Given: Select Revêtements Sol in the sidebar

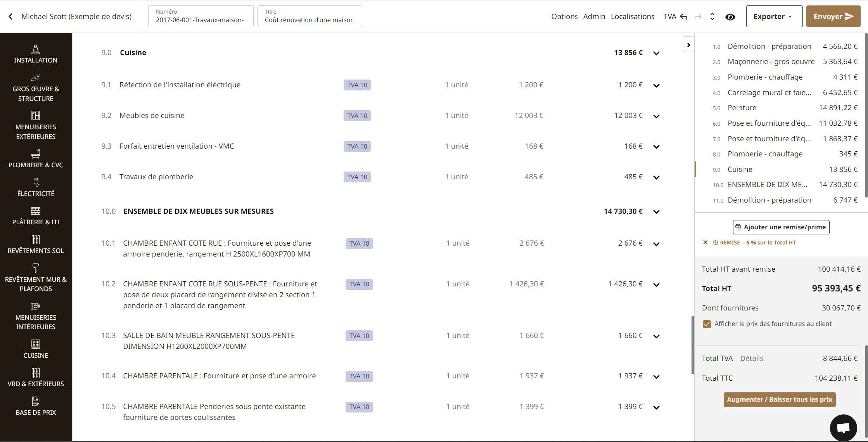Looking at the screenshot, I should 36,244.
